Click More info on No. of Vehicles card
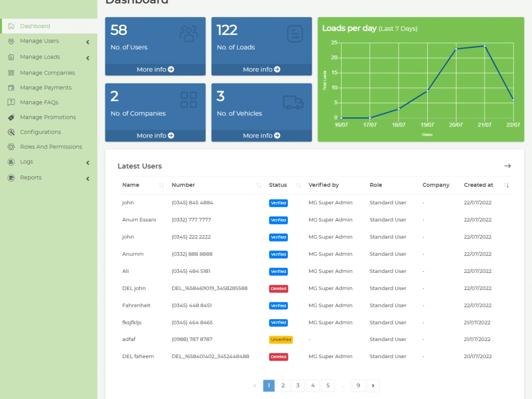Screen dimensions: 532x399 262,135
